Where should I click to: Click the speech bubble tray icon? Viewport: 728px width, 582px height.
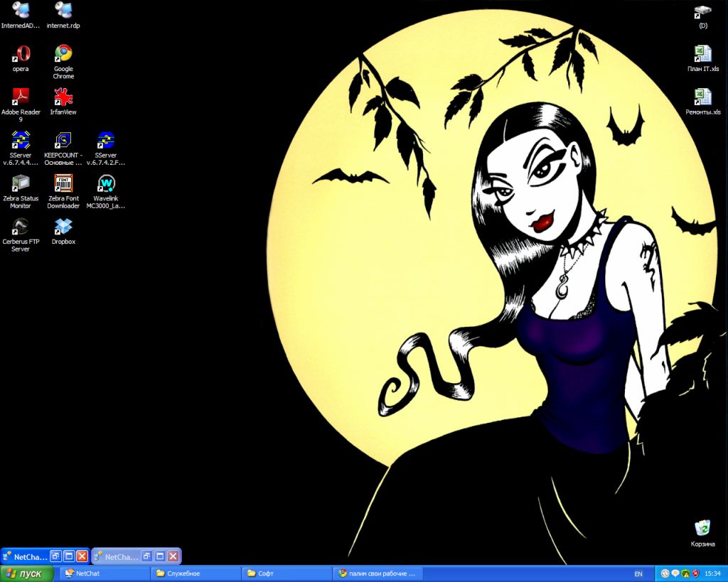675,573
